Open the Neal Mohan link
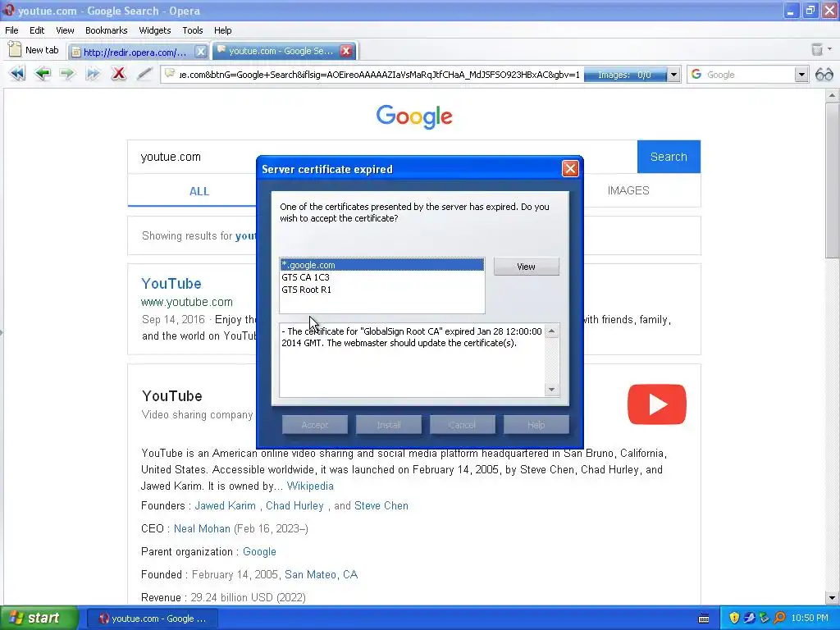Screen dimensions: 840x630 202,529
